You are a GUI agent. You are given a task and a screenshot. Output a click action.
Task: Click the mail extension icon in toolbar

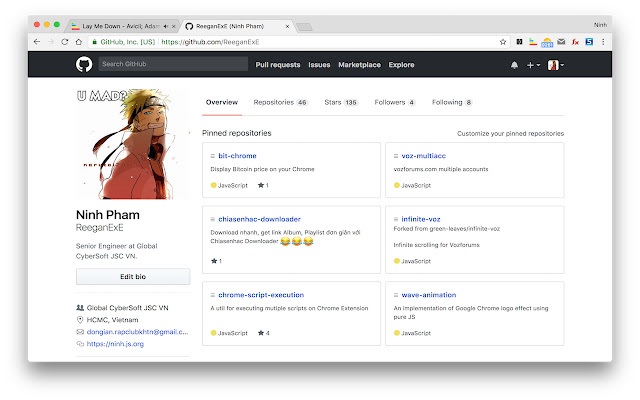[561, 42]
